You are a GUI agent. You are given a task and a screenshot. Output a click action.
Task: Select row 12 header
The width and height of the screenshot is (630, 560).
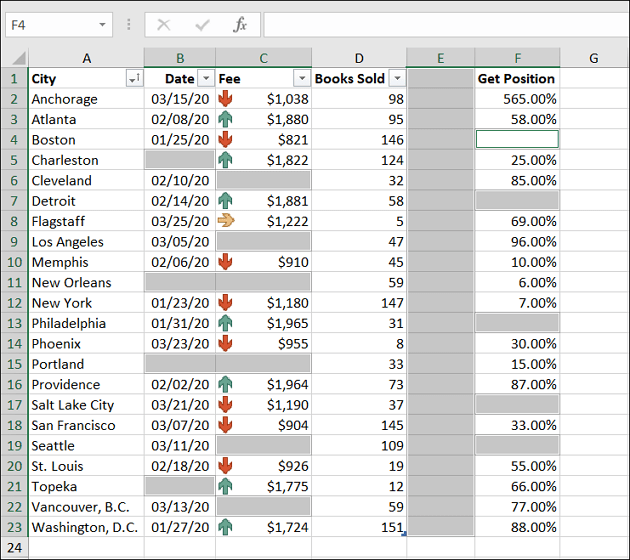click(14, 302)
